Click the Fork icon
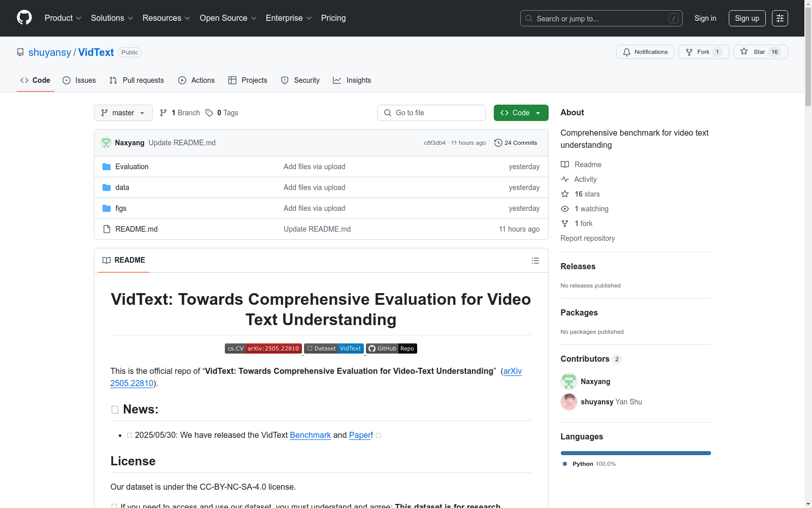 (x=689, y=52)
